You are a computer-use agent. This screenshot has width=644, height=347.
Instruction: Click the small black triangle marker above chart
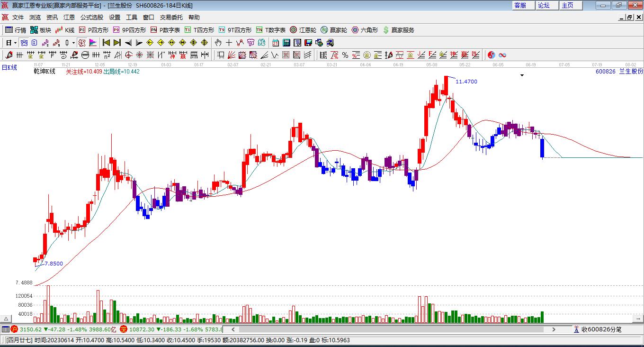[x=522, y=75]
